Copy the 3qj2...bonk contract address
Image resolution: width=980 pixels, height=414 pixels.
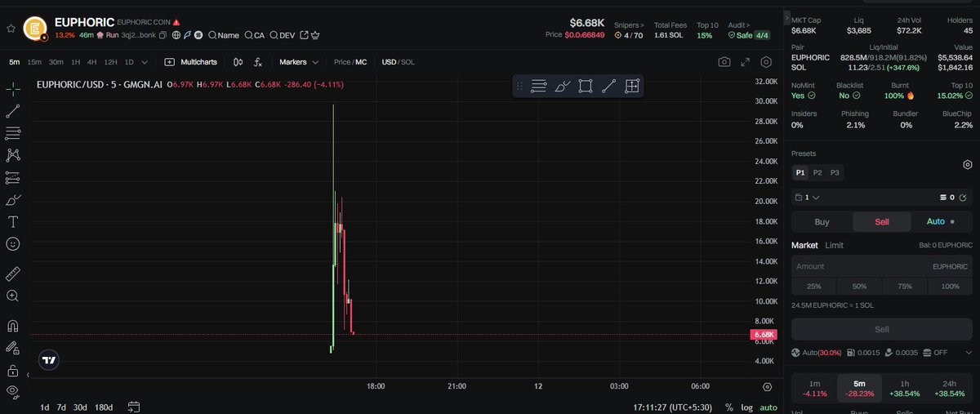tap(163, 36)
